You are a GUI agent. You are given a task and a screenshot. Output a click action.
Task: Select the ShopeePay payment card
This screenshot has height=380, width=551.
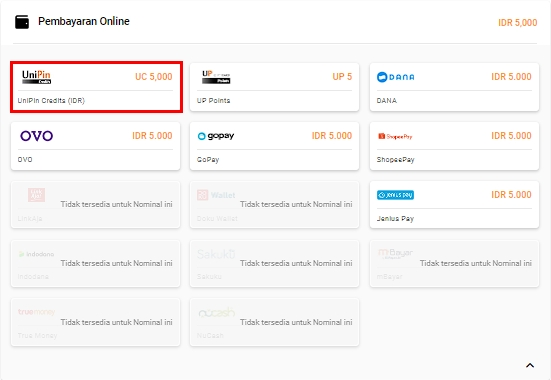coord(454,146)
